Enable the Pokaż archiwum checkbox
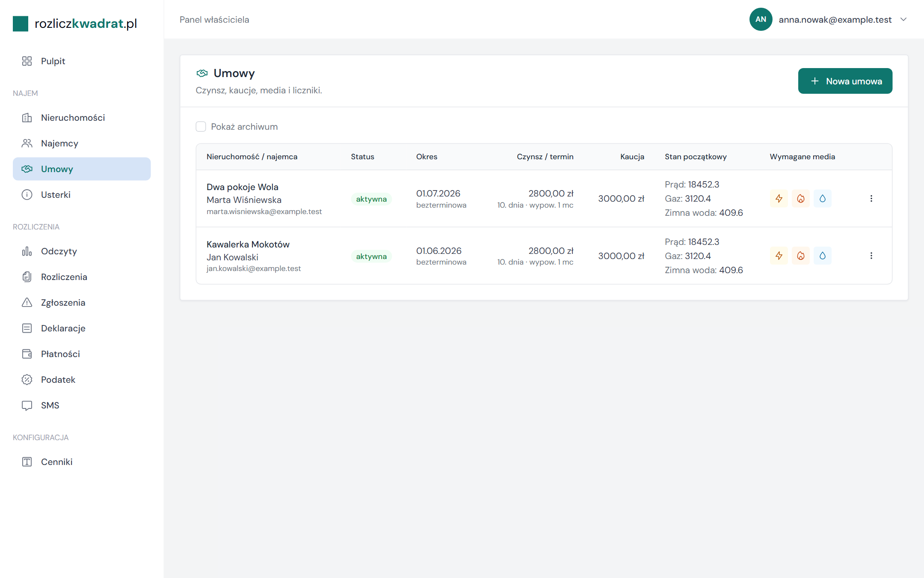924x578 pixels. (201, 127)
